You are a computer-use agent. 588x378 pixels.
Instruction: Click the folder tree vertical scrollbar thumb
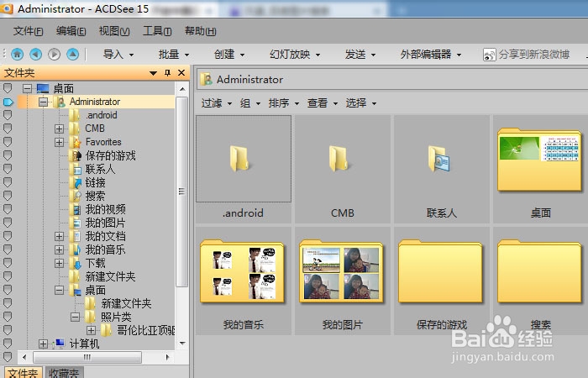(182, 192)
